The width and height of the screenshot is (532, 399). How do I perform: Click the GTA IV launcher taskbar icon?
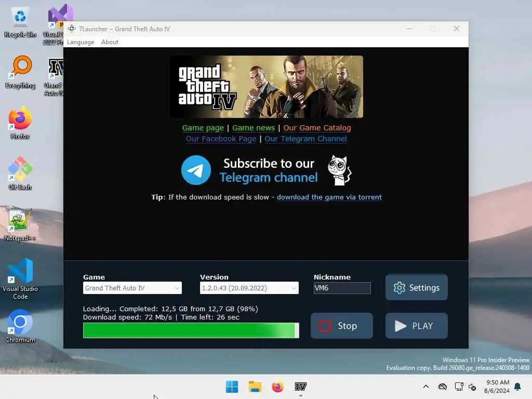click(301, 387)
